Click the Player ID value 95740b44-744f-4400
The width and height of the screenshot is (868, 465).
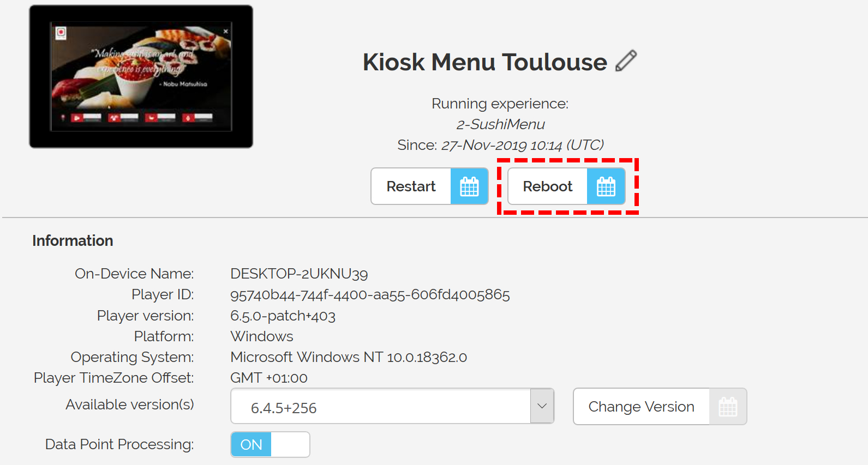pyautogui.click(x=370, y=295)
